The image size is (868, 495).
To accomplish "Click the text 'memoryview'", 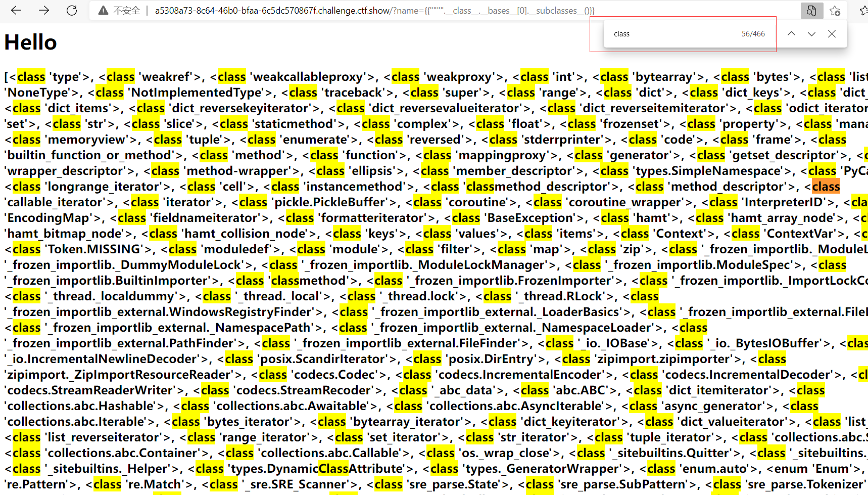I will tap(86, 140).
